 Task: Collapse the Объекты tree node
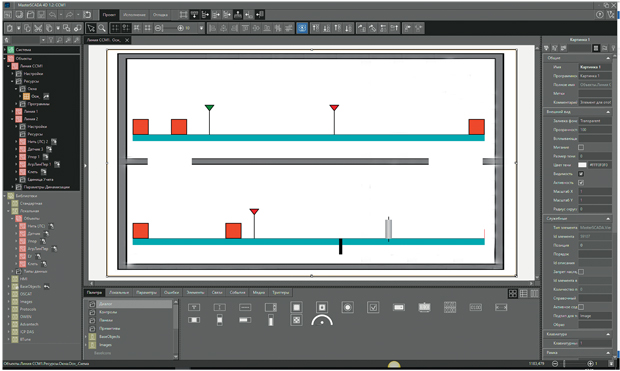tap(6, 59)
